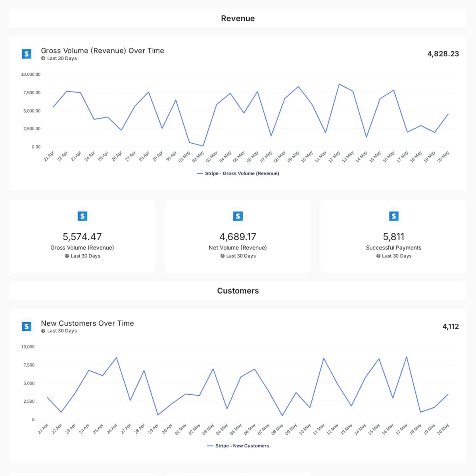476x476 pixels.
Task: Click Stripe icon above 5,811 Successful Payments
Action: [x=393, y=216]
